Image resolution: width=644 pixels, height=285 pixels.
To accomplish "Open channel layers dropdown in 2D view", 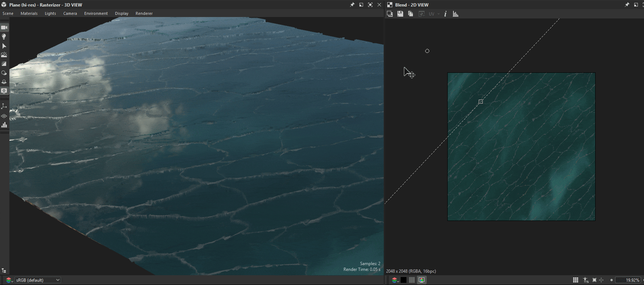I will coord(395,280).
